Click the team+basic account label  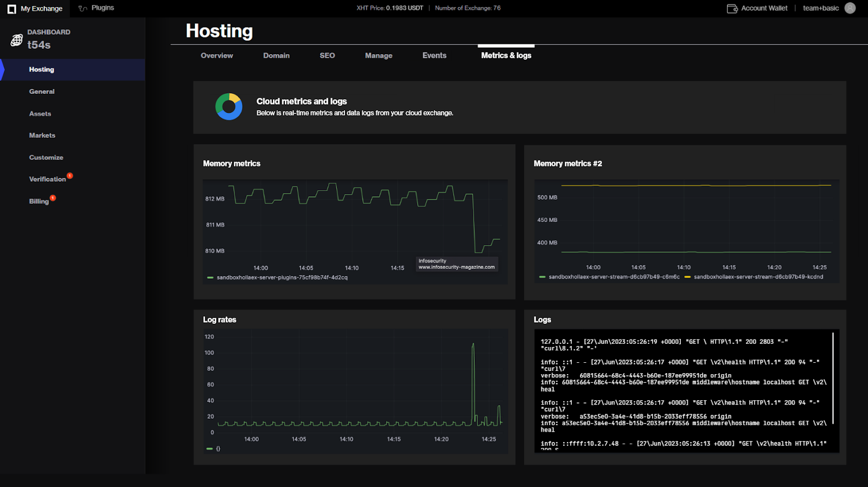point(820,8)
